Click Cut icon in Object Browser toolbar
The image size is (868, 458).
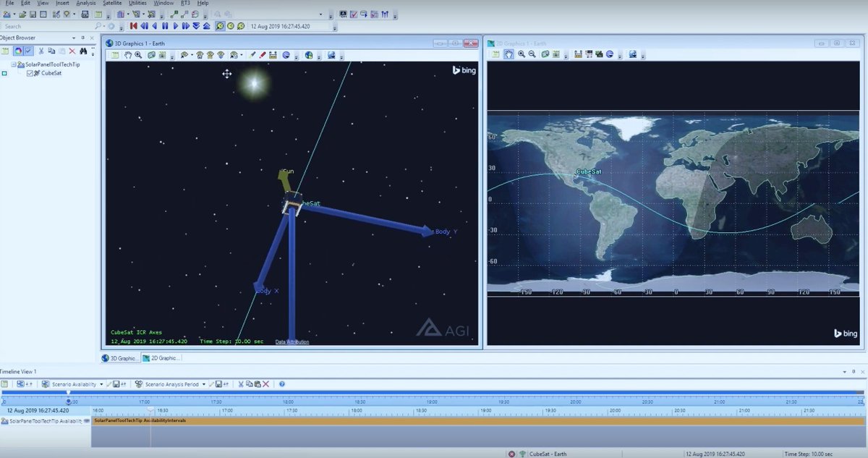coord(41,51)
